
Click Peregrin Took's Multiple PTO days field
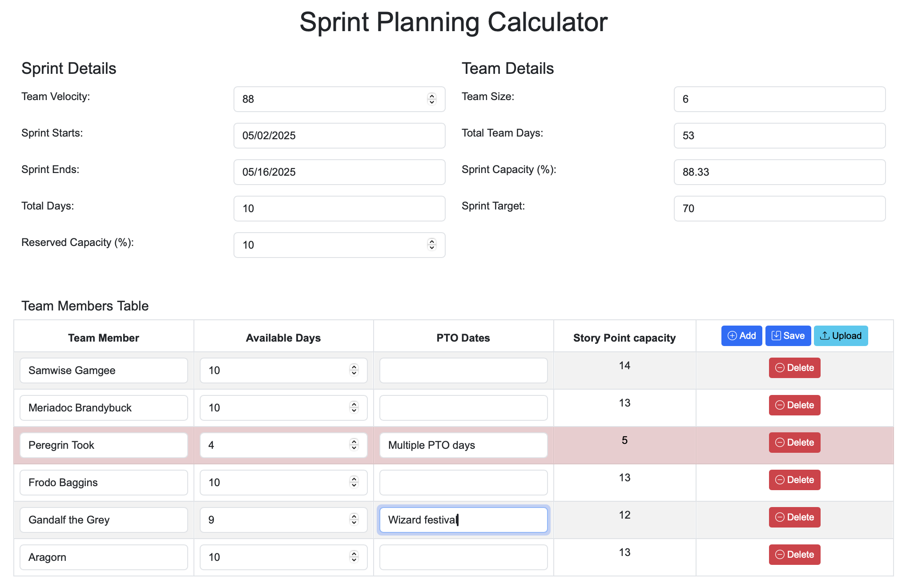point(463,445)
